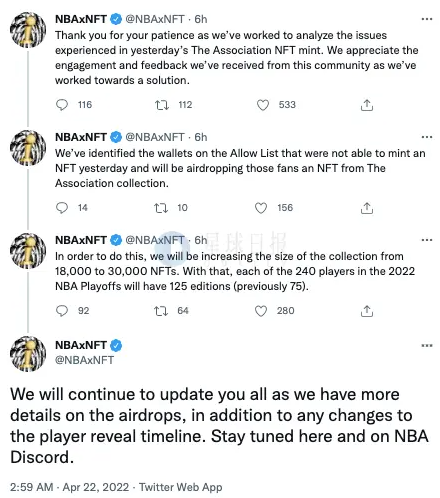Retweet the tweet showing 112 retweets
This screenshot has height=498, width=440.
(x=162, y=105)
